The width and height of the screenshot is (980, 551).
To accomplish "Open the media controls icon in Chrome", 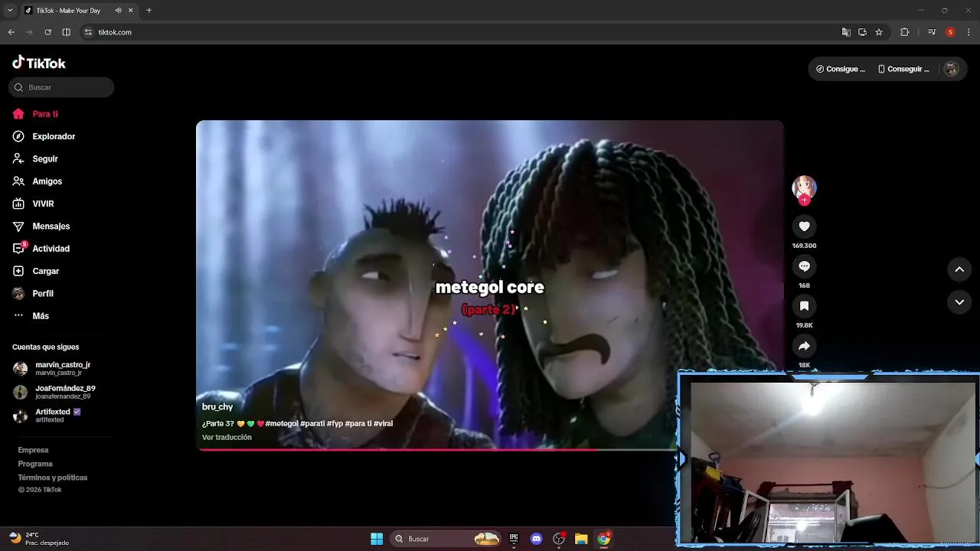I will pyautogui.click(x=932, y=32).
